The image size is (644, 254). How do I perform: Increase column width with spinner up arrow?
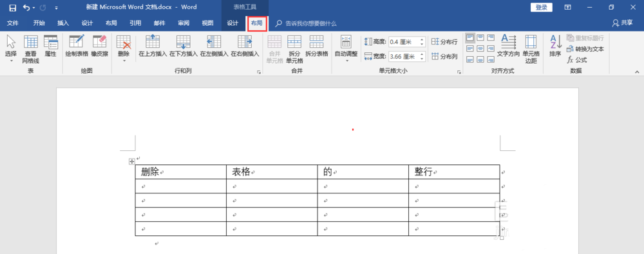coord(422,54)
